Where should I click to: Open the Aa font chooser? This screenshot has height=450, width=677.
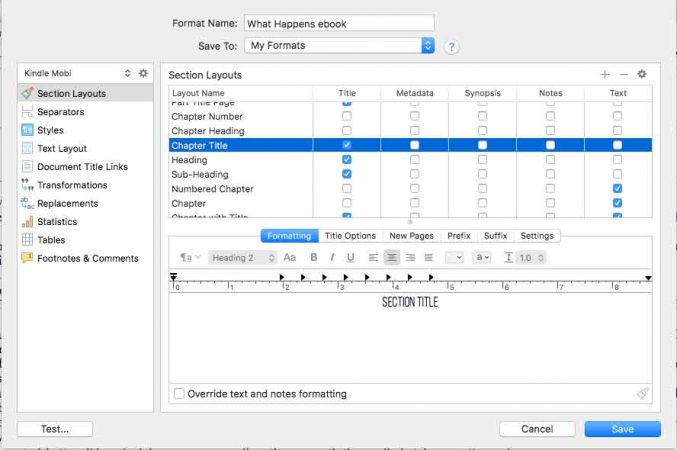(289, 257)
